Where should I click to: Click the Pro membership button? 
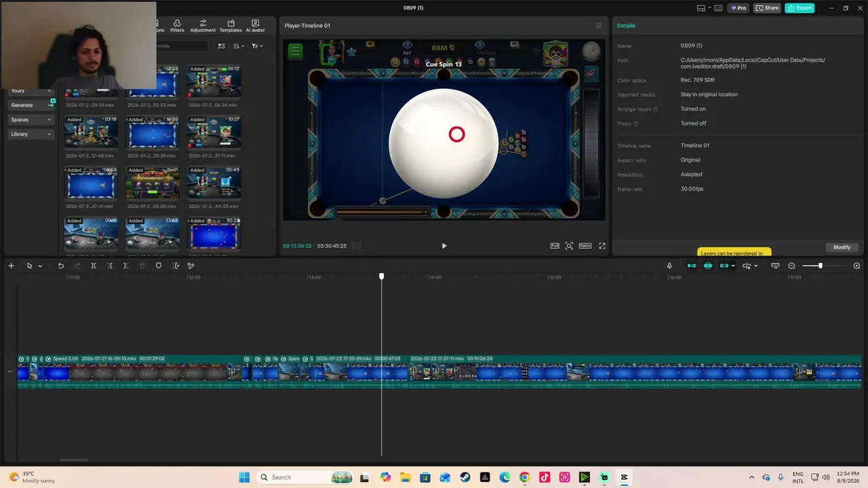(738, 8)
